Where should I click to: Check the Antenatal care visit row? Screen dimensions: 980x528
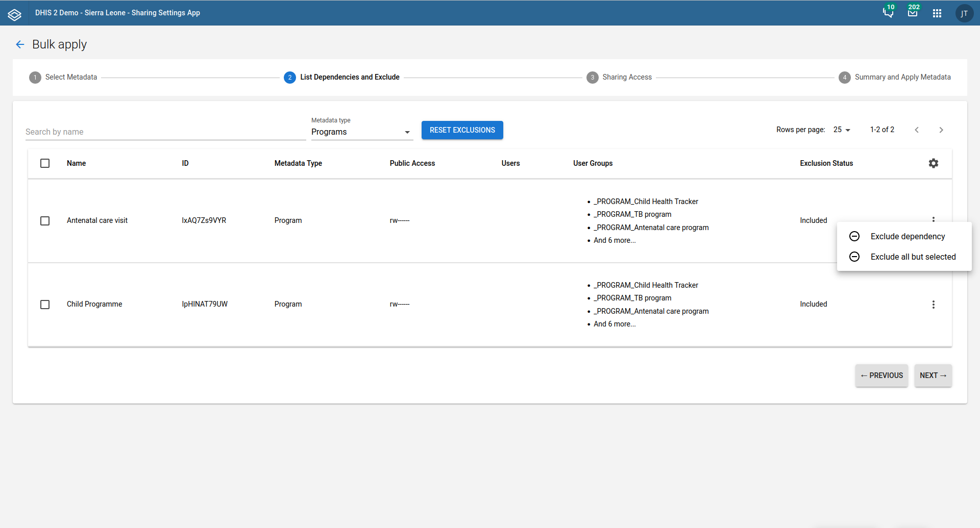45,221
